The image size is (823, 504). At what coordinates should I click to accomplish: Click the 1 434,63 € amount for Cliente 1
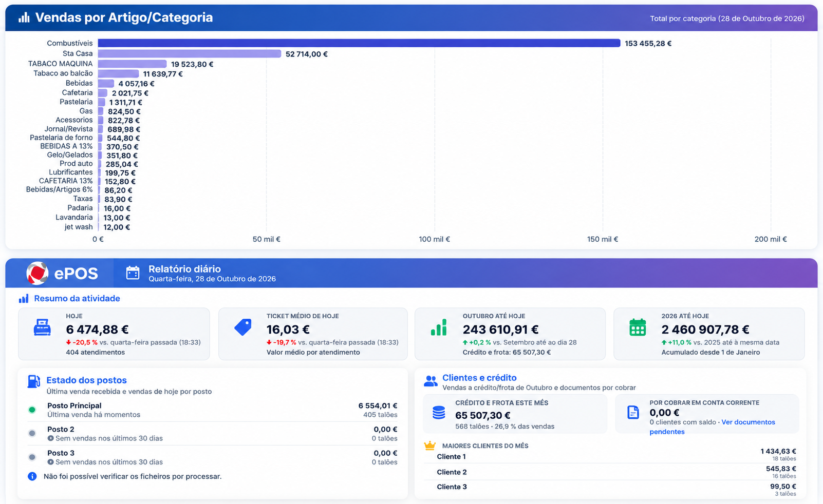[x=778, y=451]
